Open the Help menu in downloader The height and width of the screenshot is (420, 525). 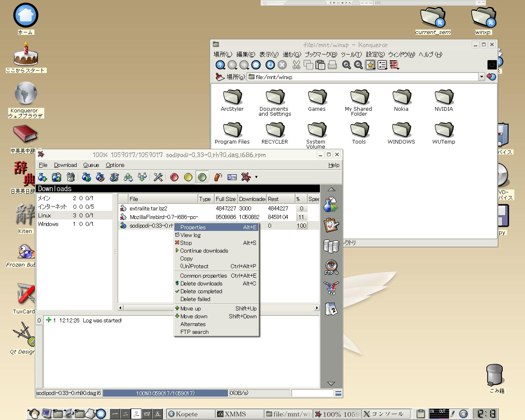pyautogui.click(x=334, y=165)
